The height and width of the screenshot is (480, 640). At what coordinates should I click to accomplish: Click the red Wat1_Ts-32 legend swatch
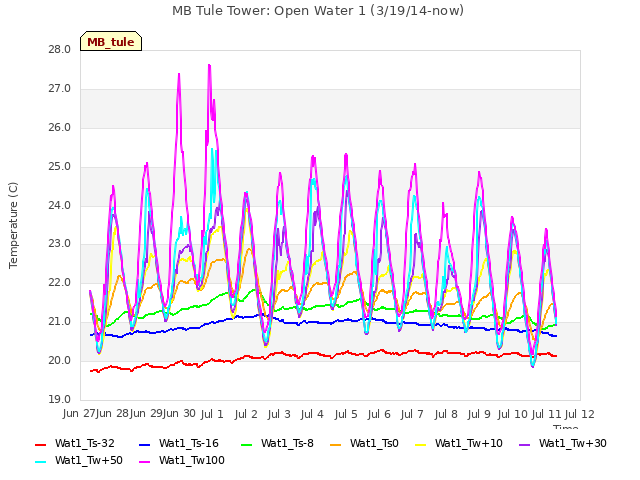click(x=41, y=444)
